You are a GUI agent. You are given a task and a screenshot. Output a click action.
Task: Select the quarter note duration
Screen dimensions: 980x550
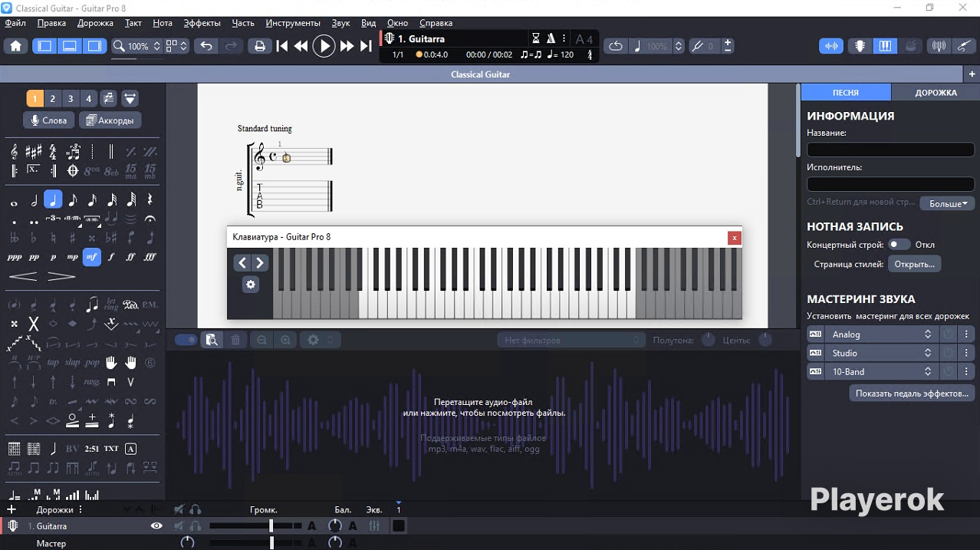pos(53,200)
